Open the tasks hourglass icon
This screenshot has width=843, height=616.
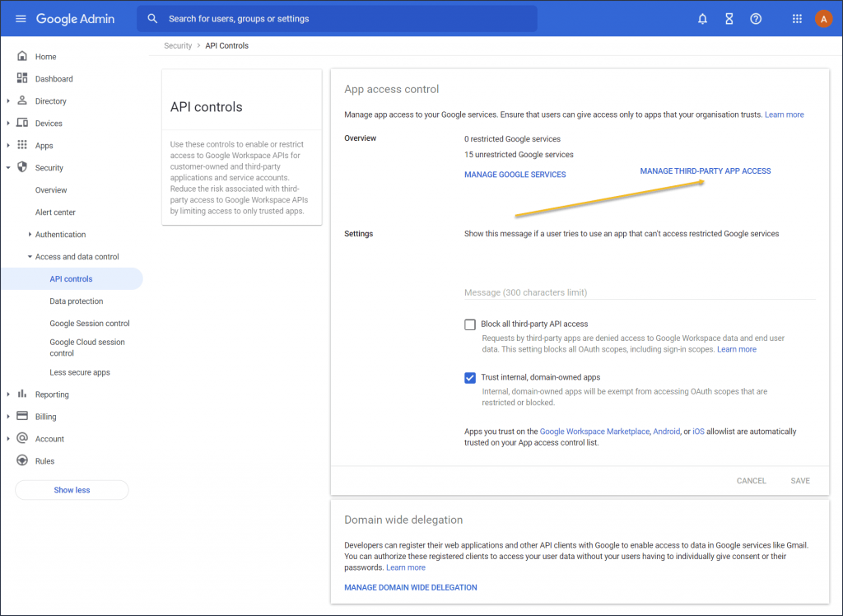click(729, 19)
